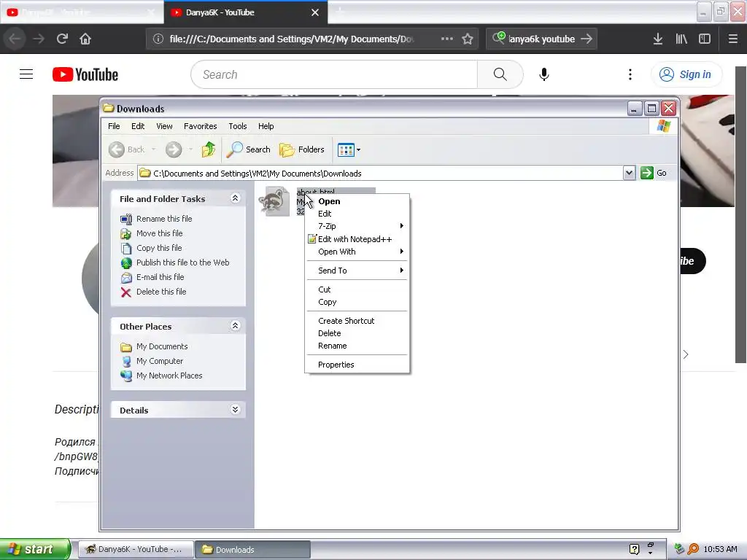The image size is (747, 560).
Task: Click Copy this file task
Action: 158,248
